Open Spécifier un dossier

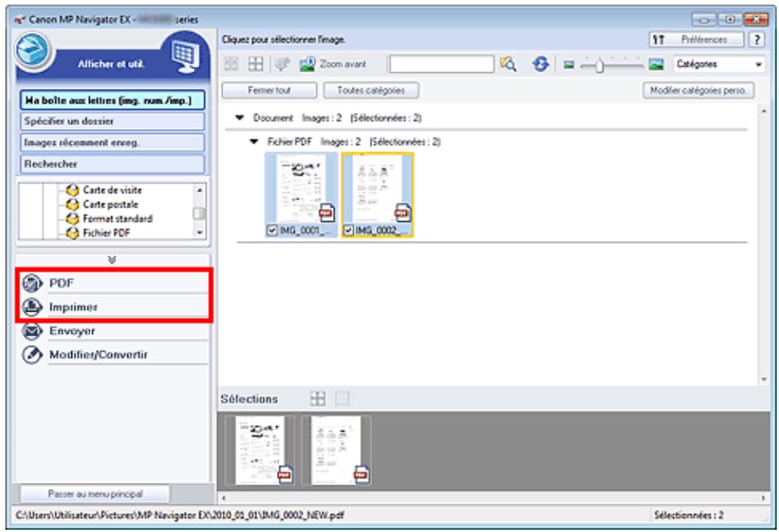pyautogui.click(x=112, y=121)
